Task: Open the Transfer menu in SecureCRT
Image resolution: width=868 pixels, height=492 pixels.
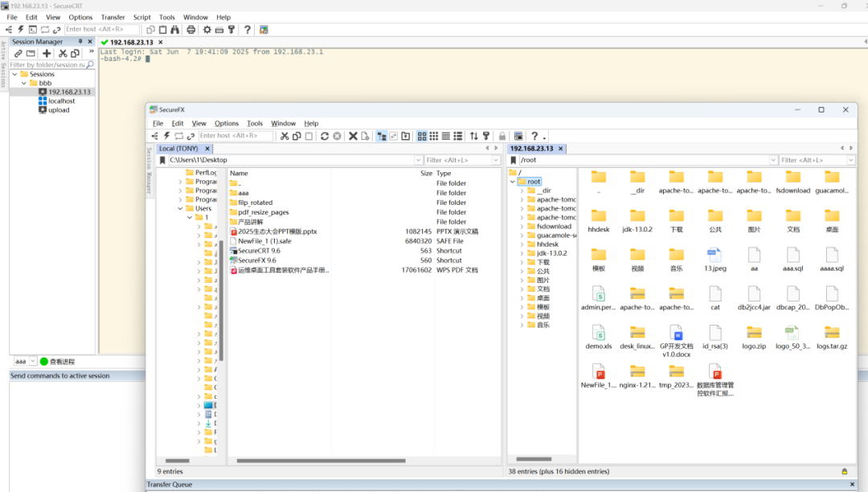Action: (113, 17)
